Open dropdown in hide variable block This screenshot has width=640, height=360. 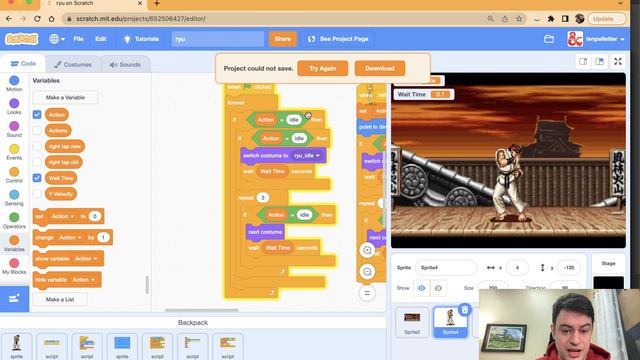pos(84,280)
